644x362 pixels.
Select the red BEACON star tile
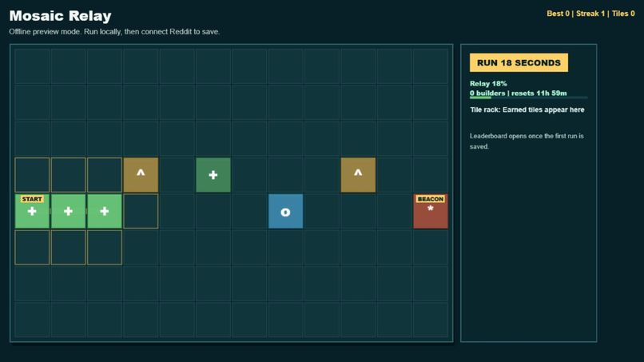[431, 211]
